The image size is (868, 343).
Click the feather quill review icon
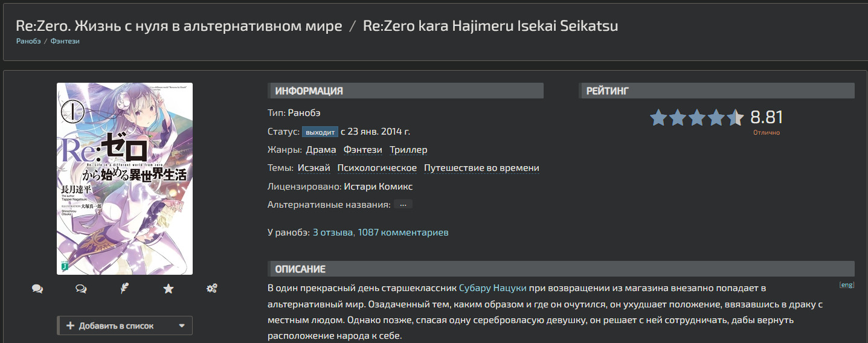point(125,289)
